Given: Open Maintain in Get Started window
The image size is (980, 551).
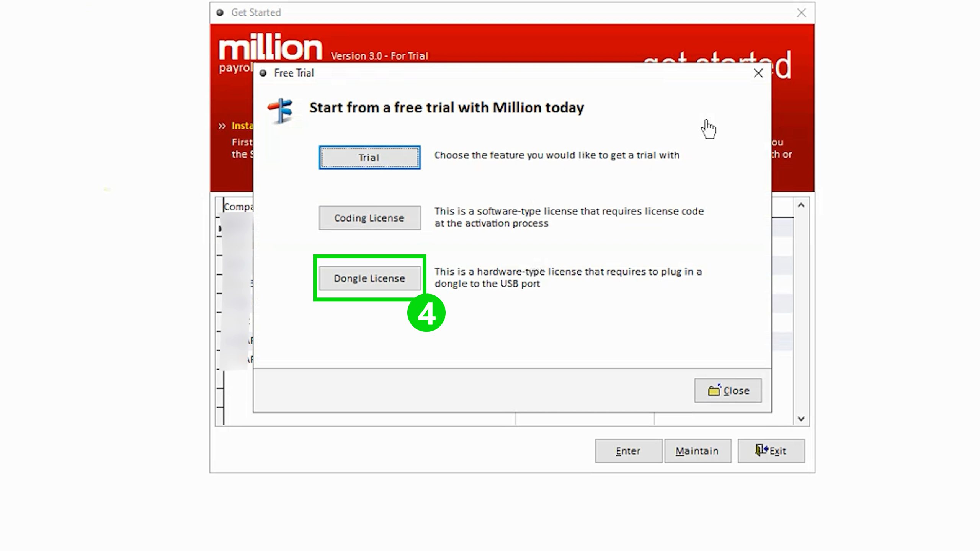Looking at the screenshot, I should pyautogui.click(x=697, y=451).
